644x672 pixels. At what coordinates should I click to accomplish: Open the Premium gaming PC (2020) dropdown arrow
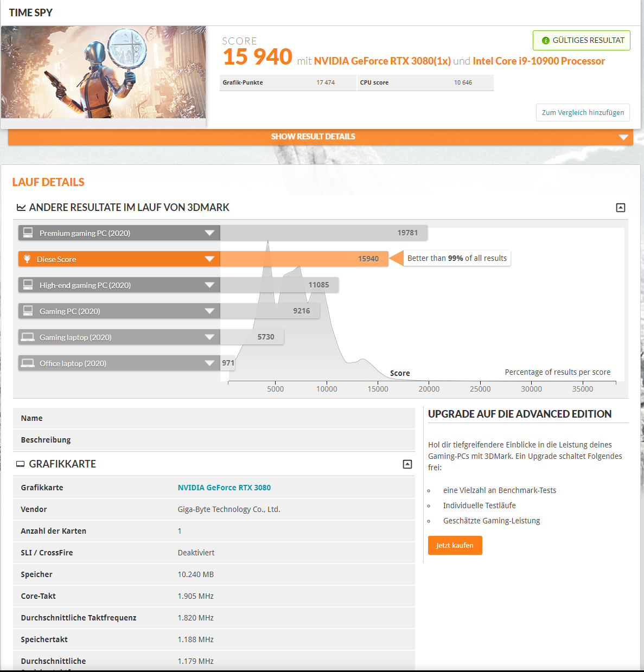tap(209, 233)
